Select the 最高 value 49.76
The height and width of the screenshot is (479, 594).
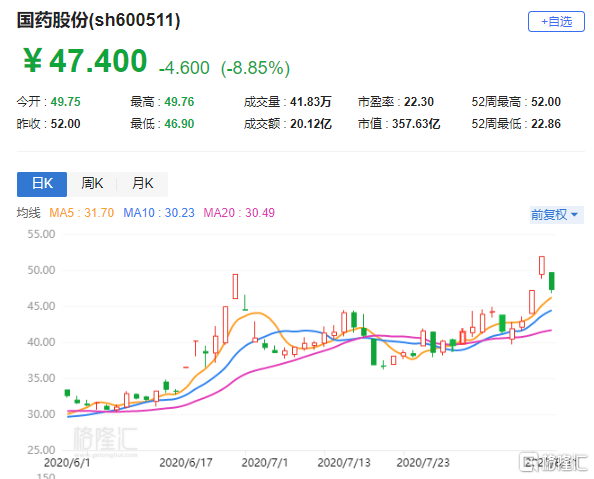point(179,102)
